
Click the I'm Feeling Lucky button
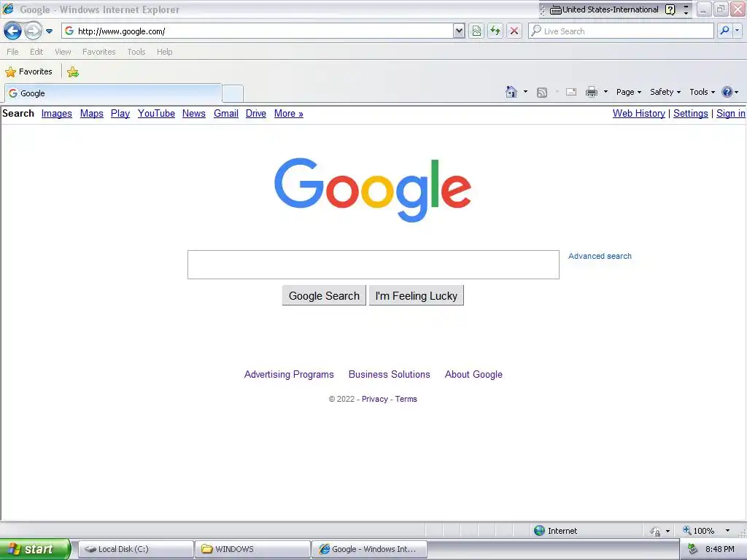tap(417, 296)
